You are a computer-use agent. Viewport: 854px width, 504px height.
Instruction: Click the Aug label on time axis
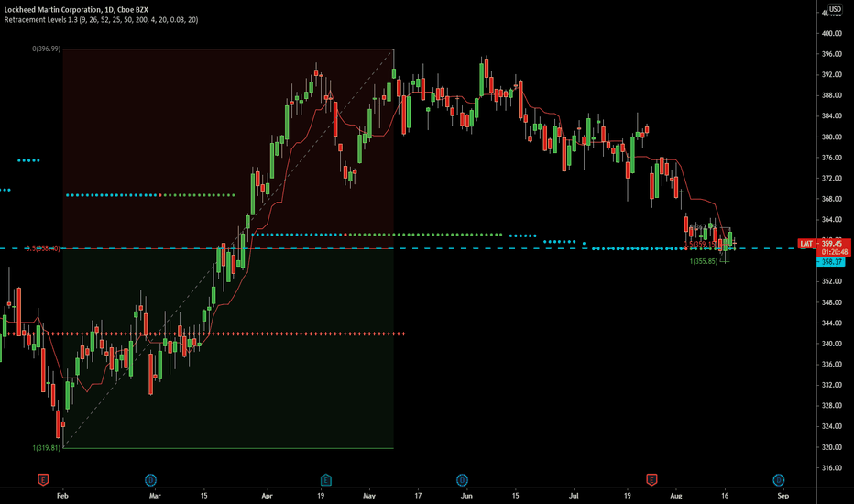676,496
